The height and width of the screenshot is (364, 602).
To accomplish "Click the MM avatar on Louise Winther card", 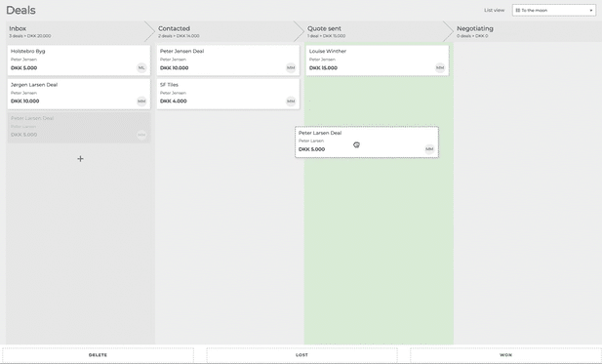I will (440, 68).
